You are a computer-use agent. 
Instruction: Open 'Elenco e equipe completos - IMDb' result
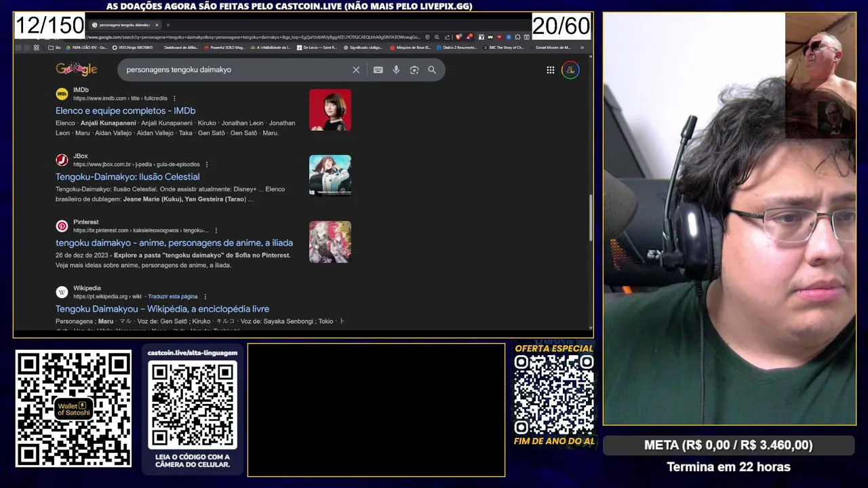pos(125,110)
